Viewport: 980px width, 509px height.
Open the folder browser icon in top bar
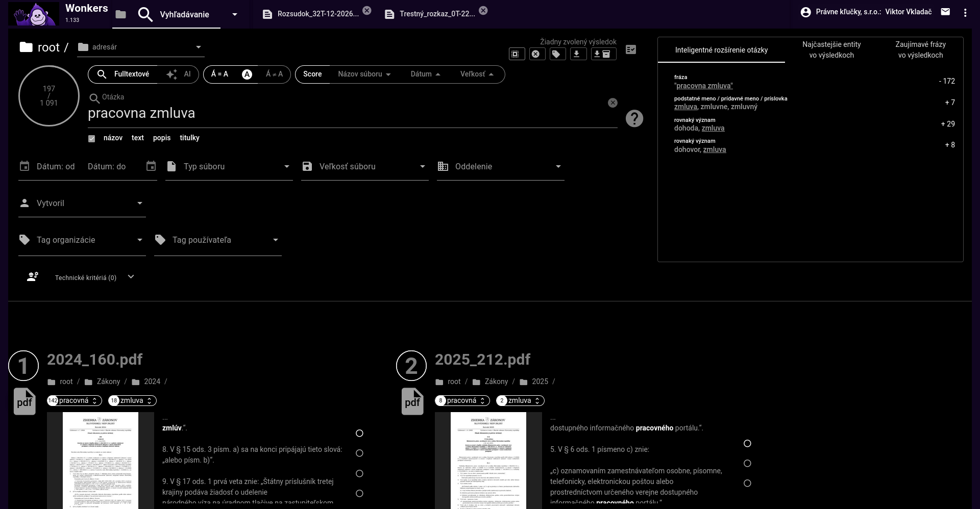coord(121,14)
